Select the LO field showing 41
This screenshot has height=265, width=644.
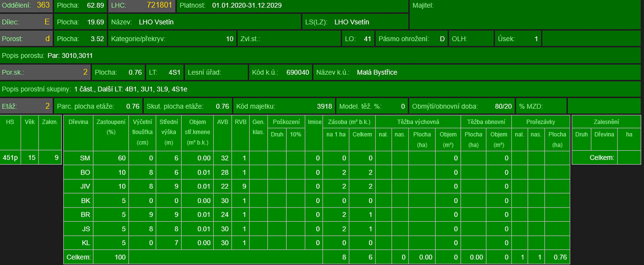[x=358, y=39]
